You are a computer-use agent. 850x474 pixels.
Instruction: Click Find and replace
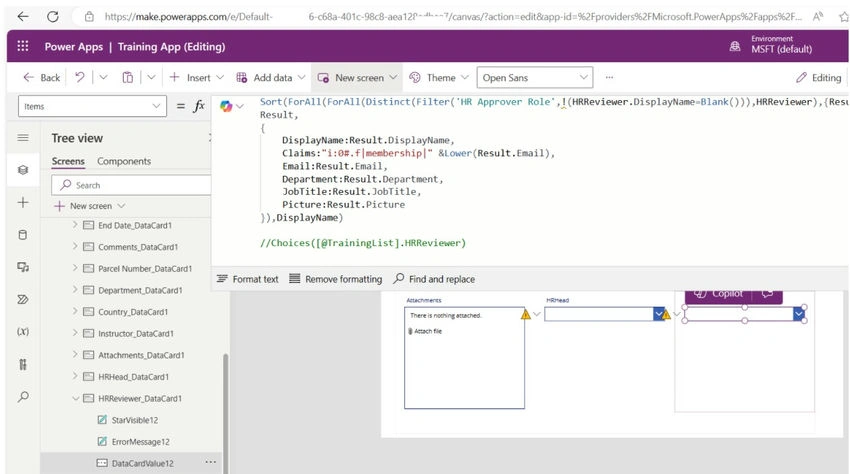[x=434, y=279]
